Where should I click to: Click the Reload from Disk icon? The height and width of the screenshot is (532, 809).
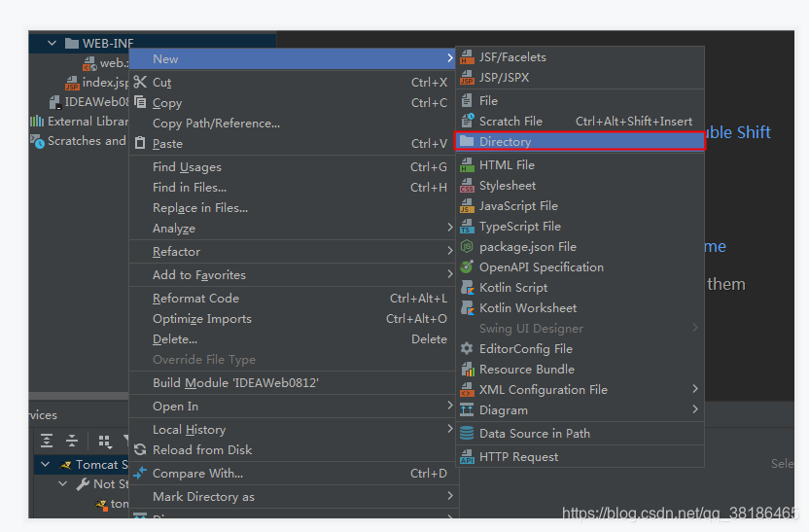click(x=140, y=450)
